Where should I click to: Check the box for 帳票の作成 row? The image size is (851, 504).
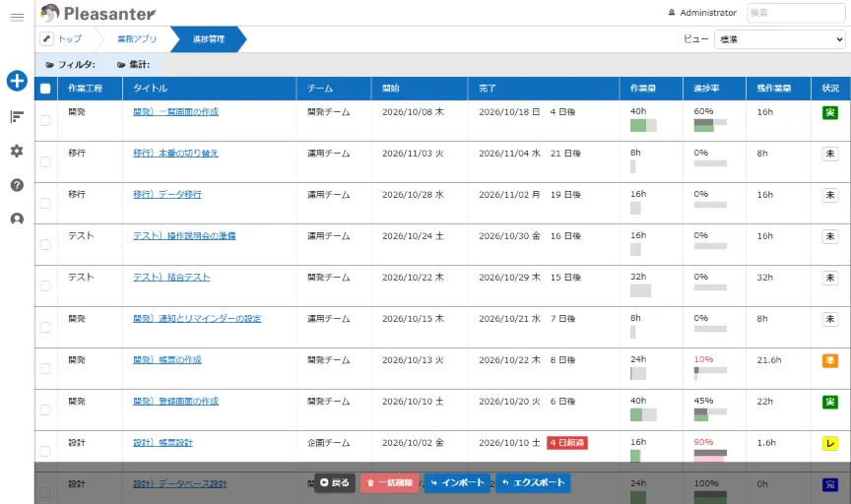45,368
